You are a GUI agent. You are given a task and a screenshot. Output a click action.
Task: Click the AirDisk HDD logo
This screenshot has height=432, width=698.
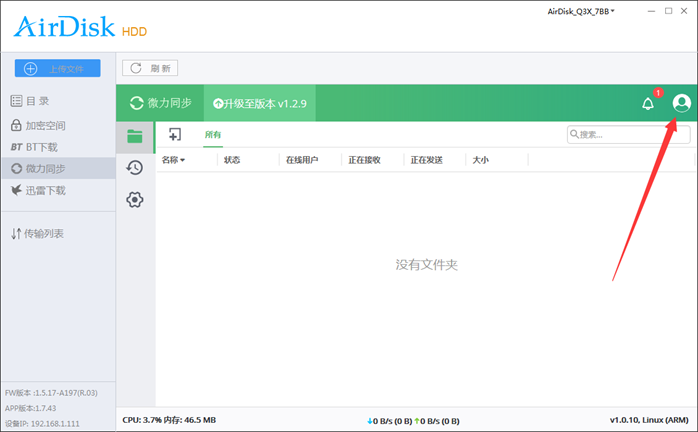click(80, 27)
